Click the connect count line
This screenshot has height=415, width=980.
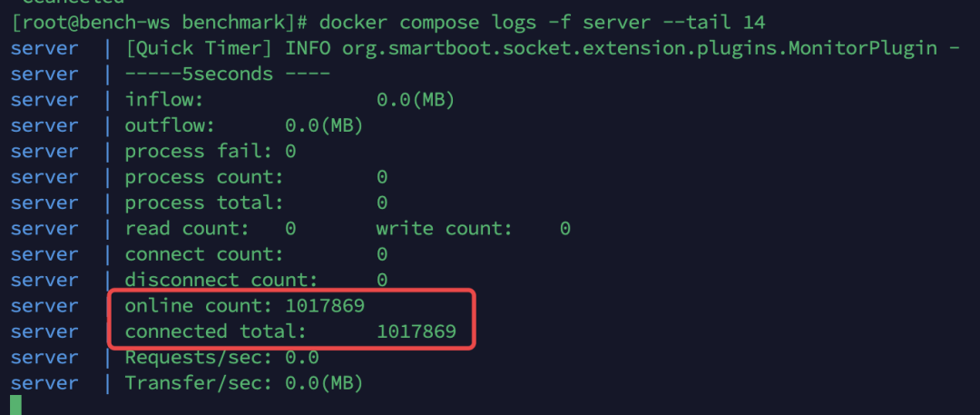(256, 254)
